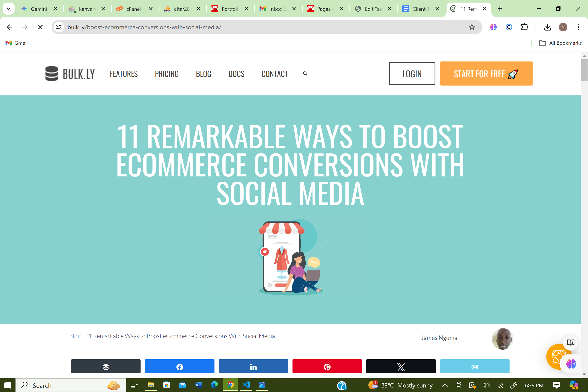Open the site search magnifier icon
The image size is (588, 392).
(305, 73)
